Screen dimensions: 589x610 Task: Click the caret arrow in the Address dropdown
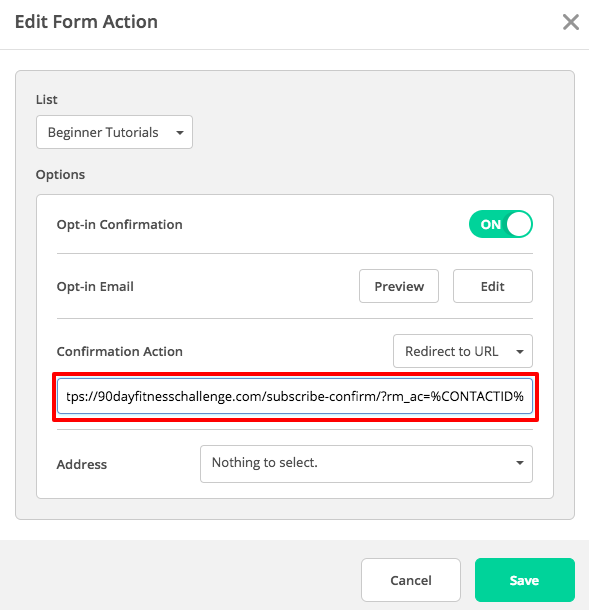coord(520,463)
